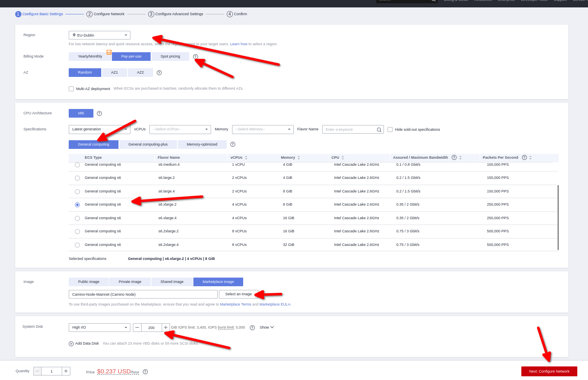The image size is (588, 380).
Task: Click help icon beside Memory-optimized tab
Action: (233, 144)
